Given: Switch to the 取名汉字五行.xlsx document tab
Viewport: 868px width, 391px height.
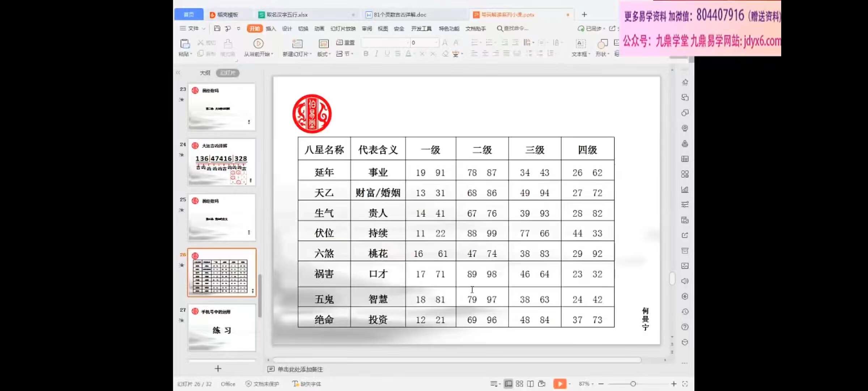Looking at the screenshot, I should point(287,14).
